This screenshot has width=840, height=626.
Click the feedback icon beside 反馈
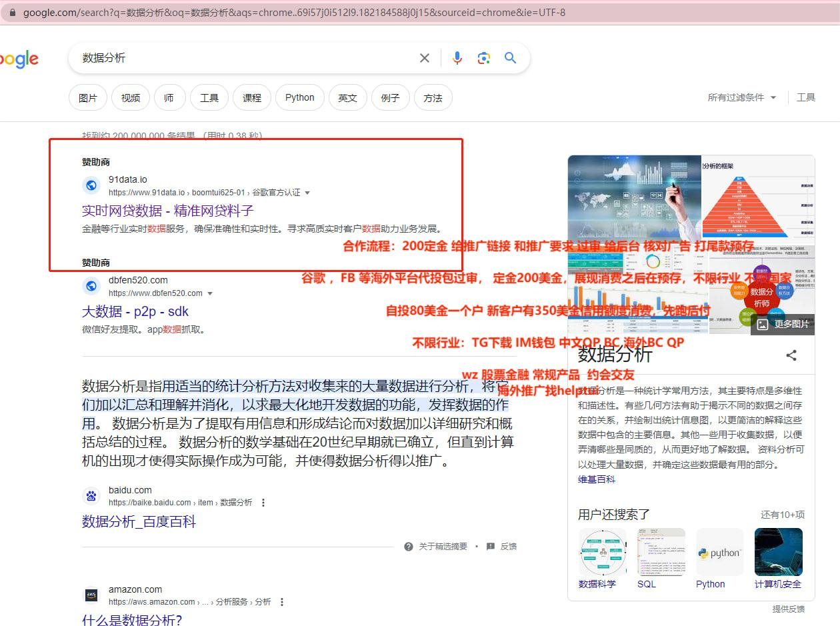tap(491, 547)
